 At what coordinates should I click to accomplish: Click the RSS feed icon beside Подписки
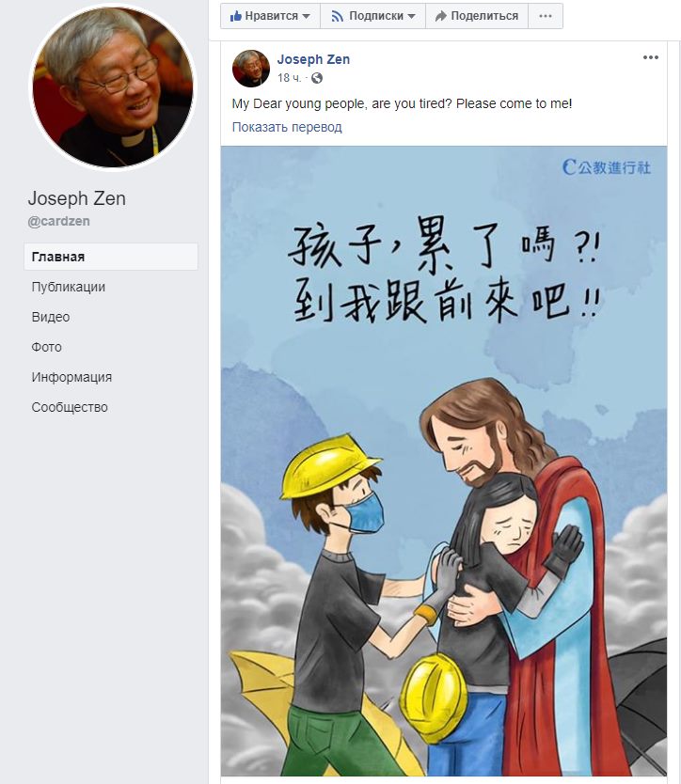click(338, 17)
